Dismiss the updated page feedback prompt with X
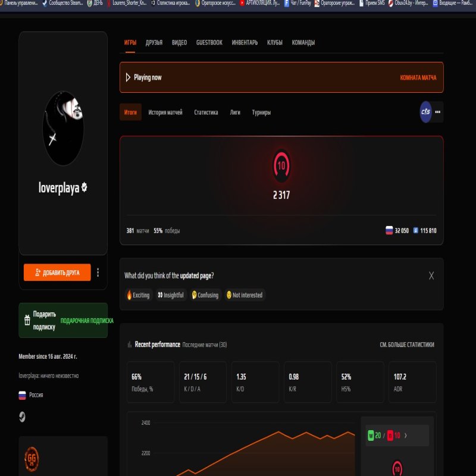Screen dimensions: 476x476 pyautogui.click(x=430, y=275)
